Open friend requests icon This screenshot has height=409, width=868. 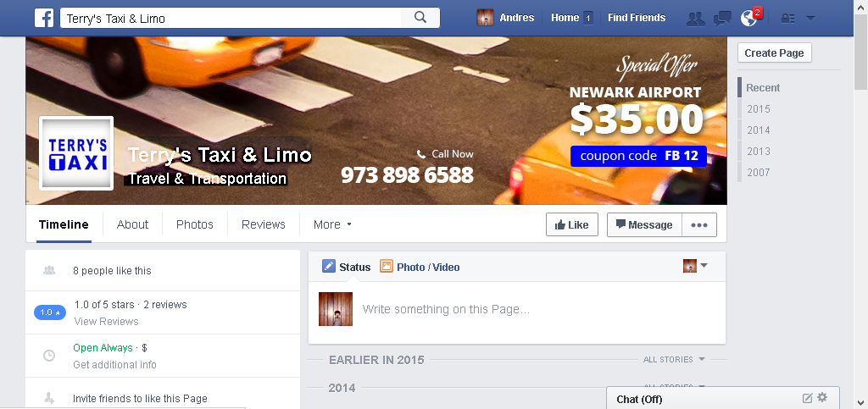pos(695,19)
